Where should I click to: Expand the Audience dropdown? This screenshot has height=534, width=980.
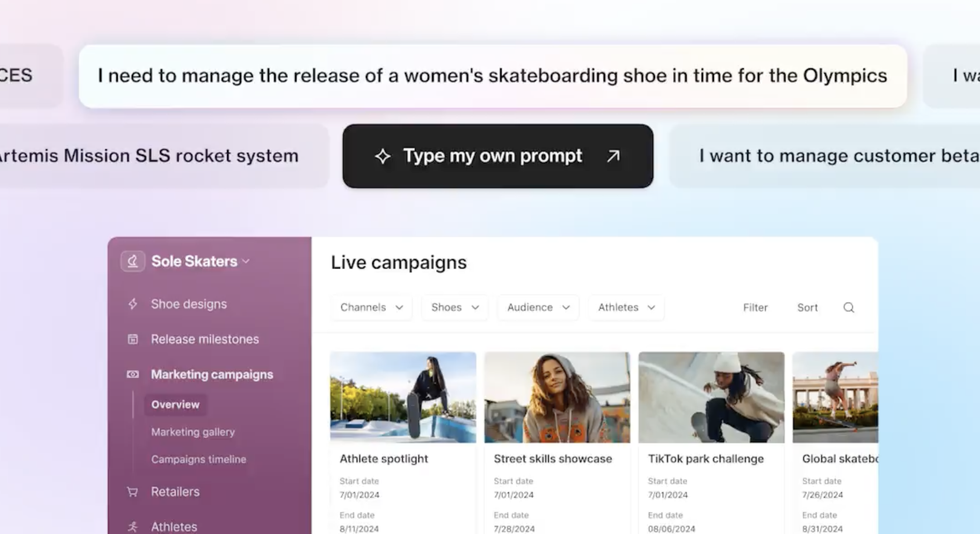538,307
